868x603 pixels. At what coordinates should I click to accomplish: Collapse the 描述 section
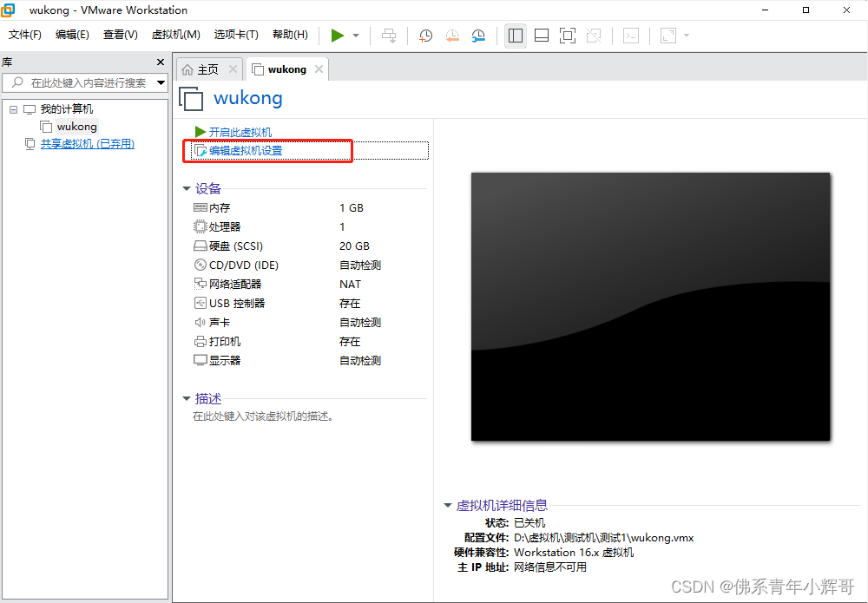pyautogui.click(x=187, y=398)
